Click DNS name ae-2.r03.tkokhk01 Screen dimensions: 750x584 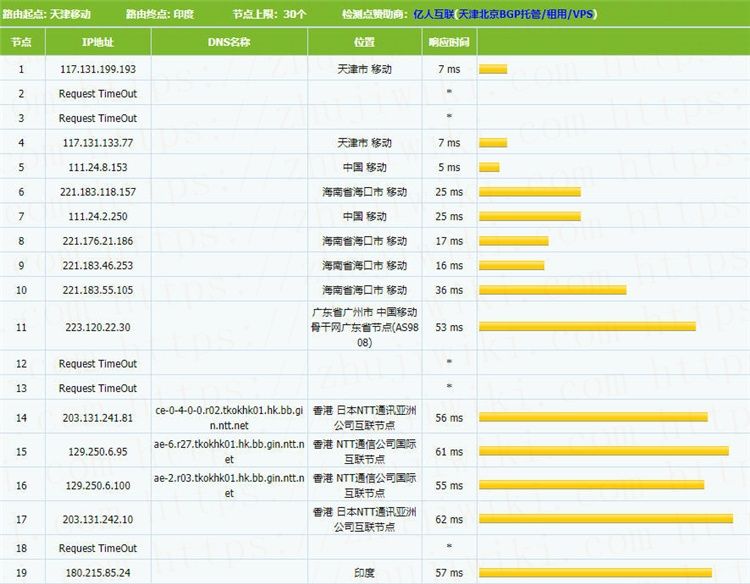pos(229,485)
